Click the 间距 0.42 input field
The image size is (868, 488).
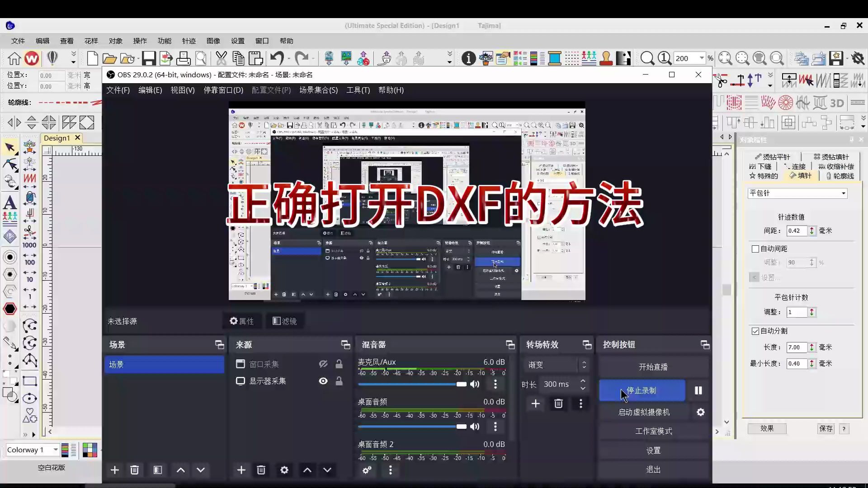coord(797,231)
